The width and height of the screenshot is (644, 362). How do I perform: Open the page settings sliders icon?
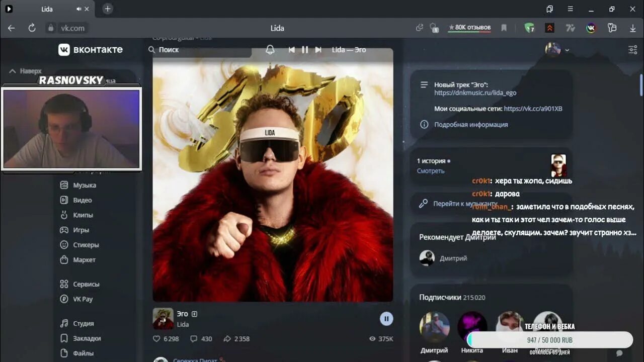633,50
